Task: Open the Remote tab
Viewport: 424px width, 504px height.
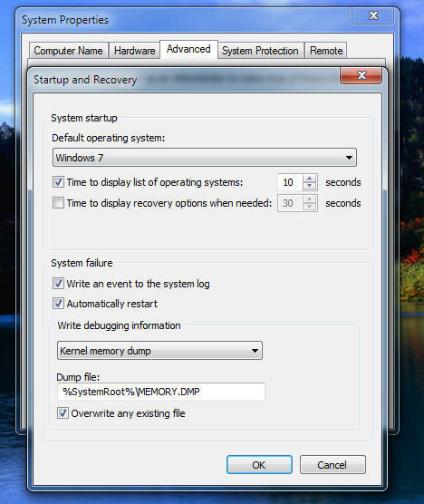Action: pyautogui.click(x=326, y=51)
